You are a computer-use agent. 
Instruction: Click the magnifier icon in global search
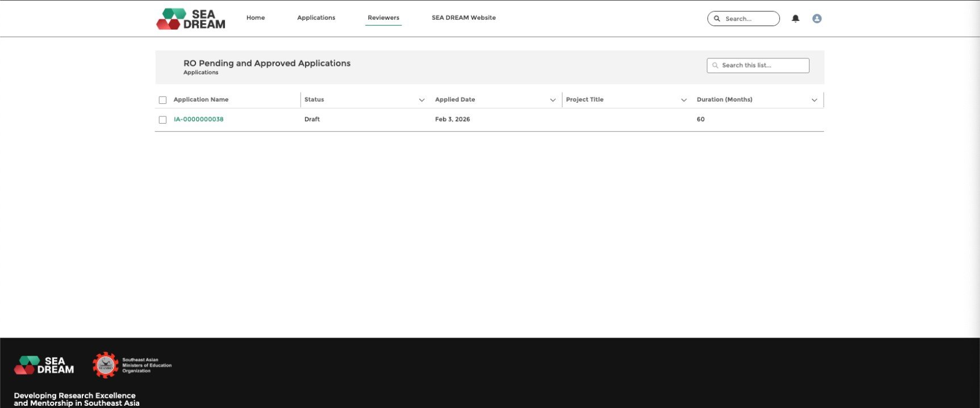[x=717, y=19]
